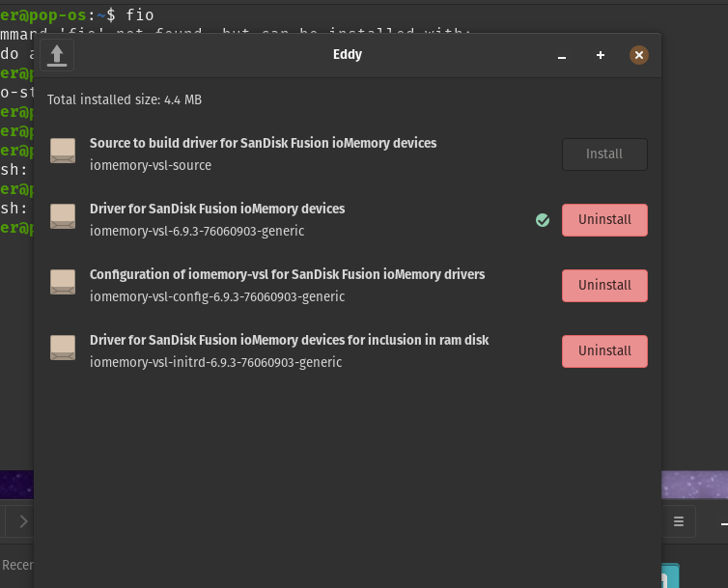Click the Eddy title in header bar
This screenshot has width=728, height=588.
347,55
